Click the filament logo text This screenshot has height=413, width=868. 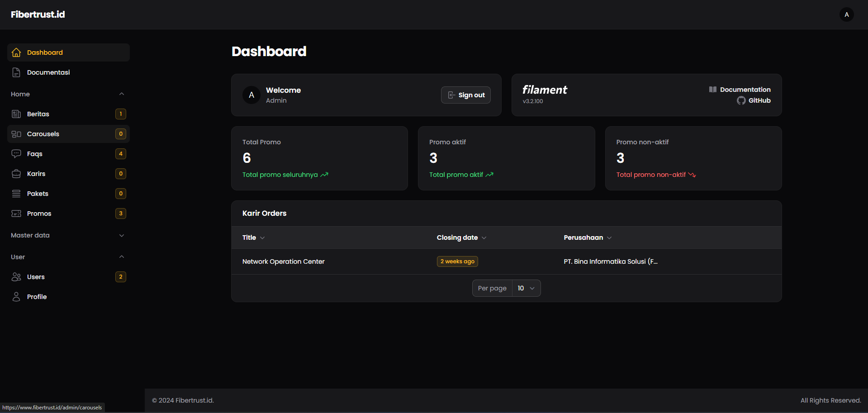coord(545,90)
